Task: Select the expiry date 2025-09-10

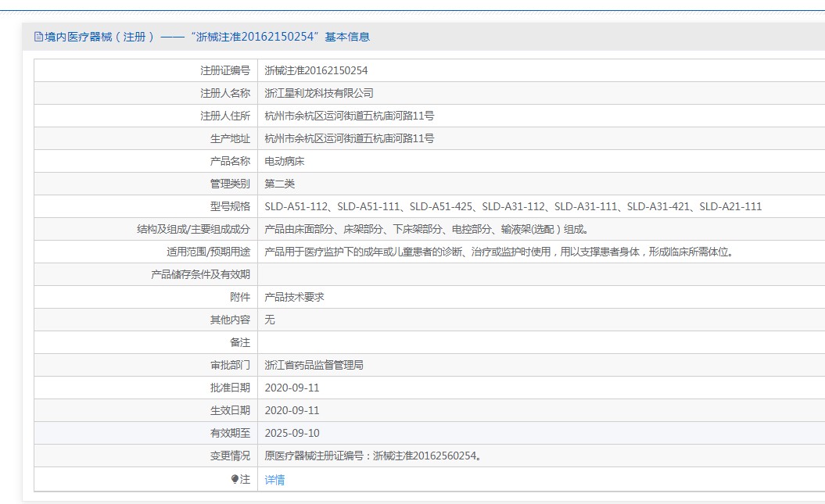Action: 292,433
